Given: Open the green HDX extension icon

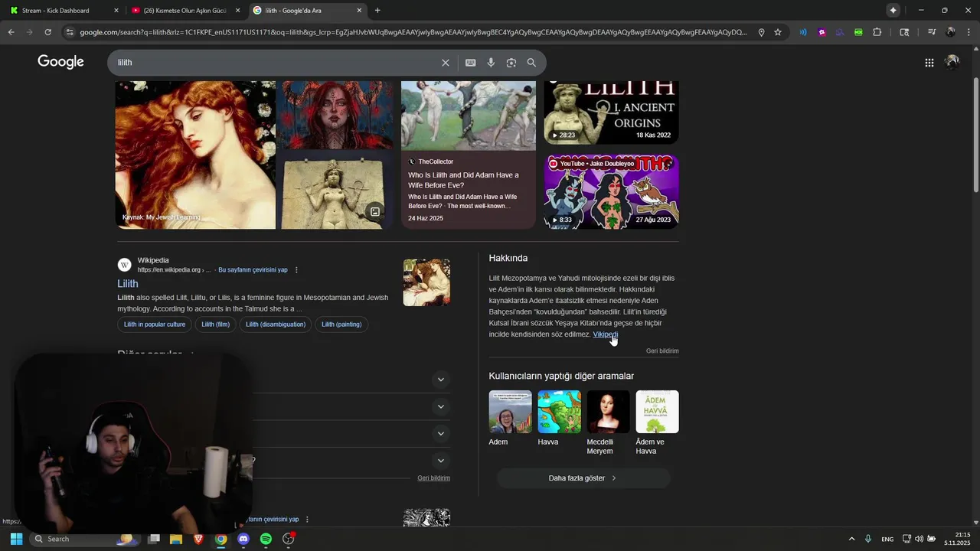Looking at the screenshot, I should (x=858, y=32).
